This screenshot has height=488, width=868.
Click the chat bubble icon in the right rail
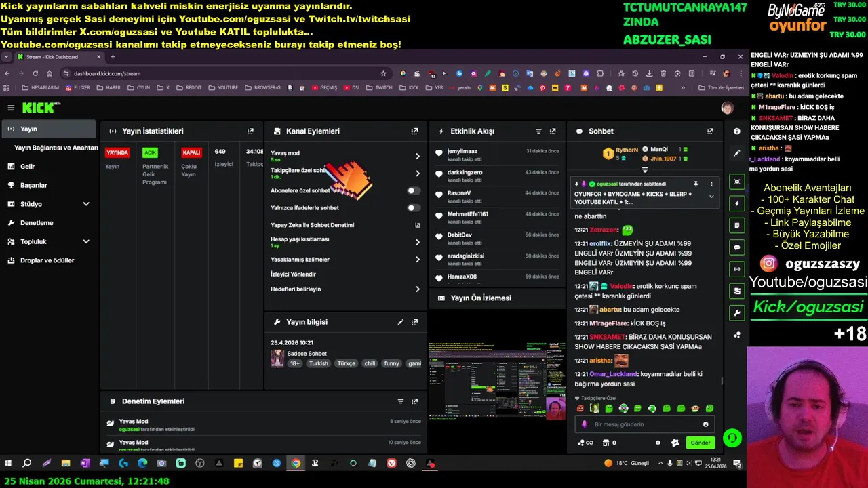737,247
